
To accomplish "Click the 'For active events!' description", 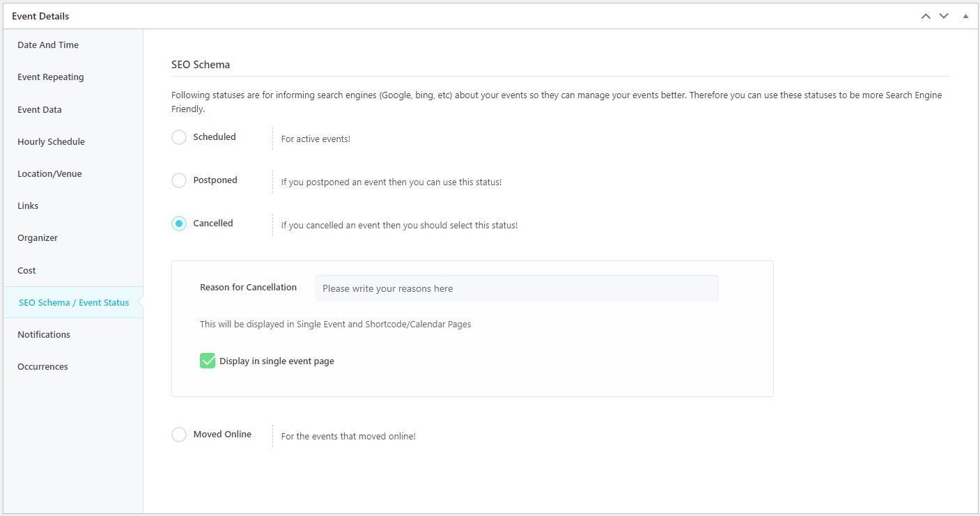I will pyautogui.click(x=316, y=139).
